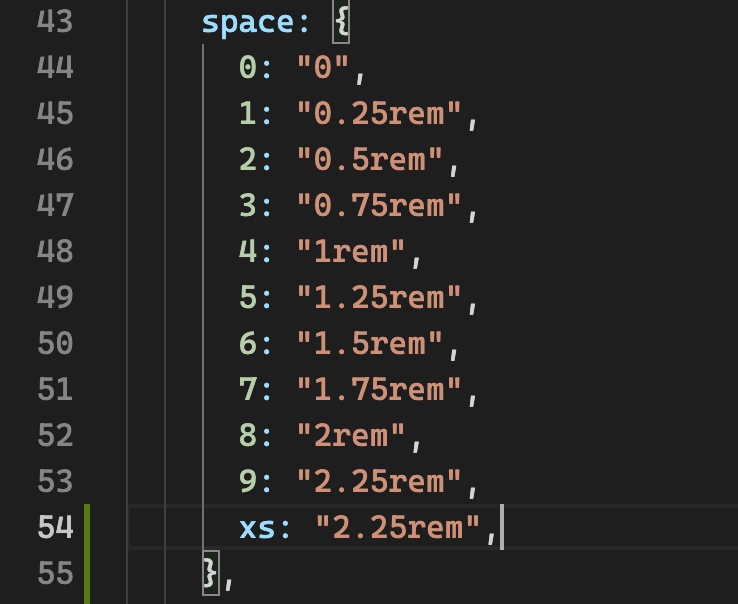Click the opening brace after space
This screenshot has height=604, width=738.
341,23
